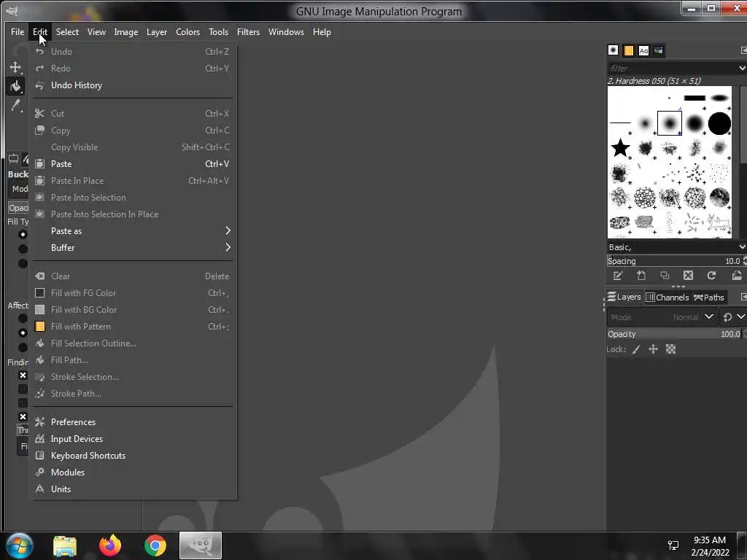Switch to the Paths tab
The width and height of the screenshot is (747, 560).
click(709, 297)
